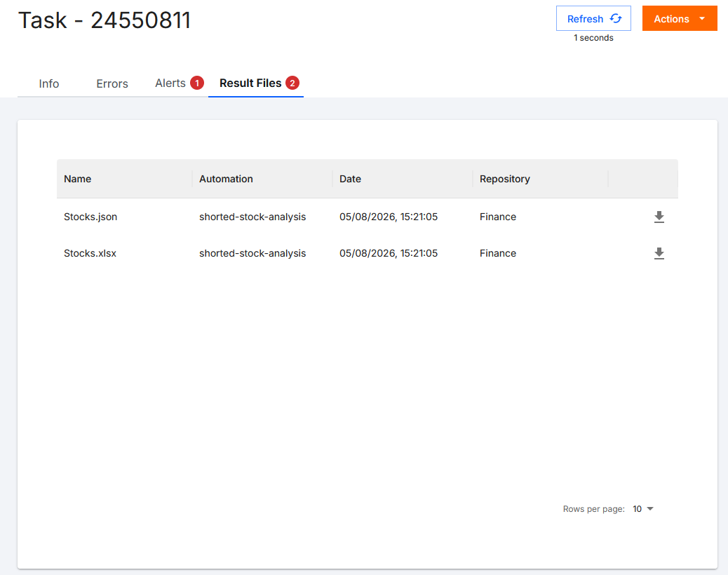Click shorted-stock-analysis in the Stocks.json row

[x=252, y=217]
